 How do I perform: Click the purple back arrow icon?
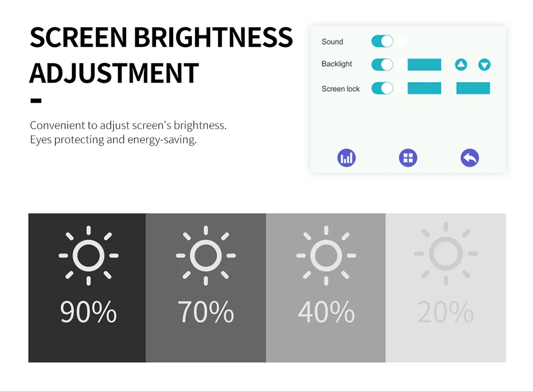point(470,158)
